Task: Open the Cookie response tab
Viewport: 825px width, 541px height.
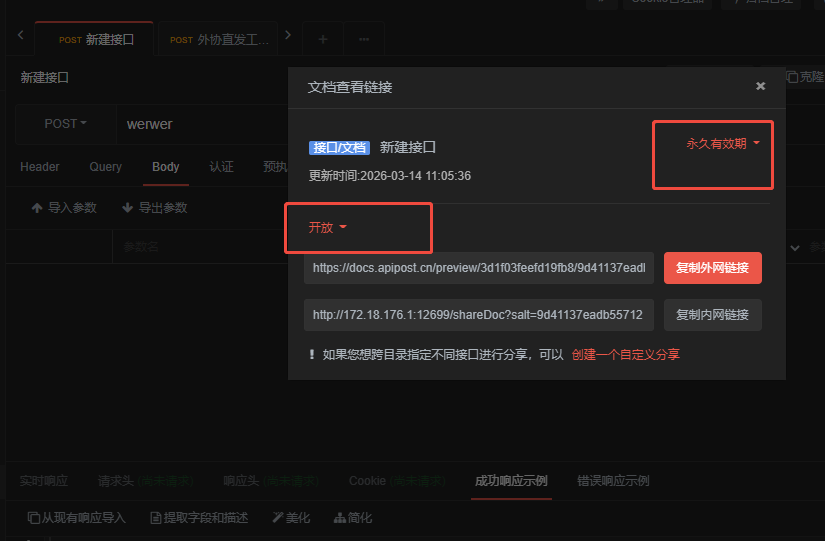Action: [397, 481]
